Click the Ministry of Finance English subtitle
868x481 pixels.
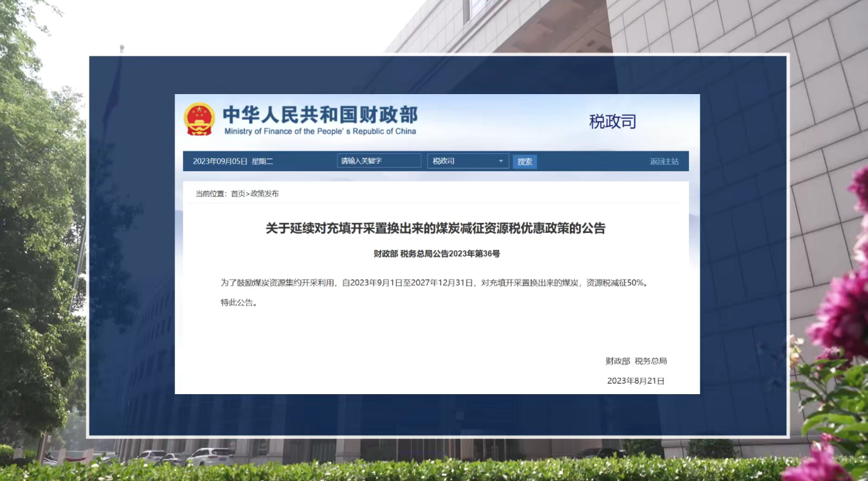[x=320, y=132]
